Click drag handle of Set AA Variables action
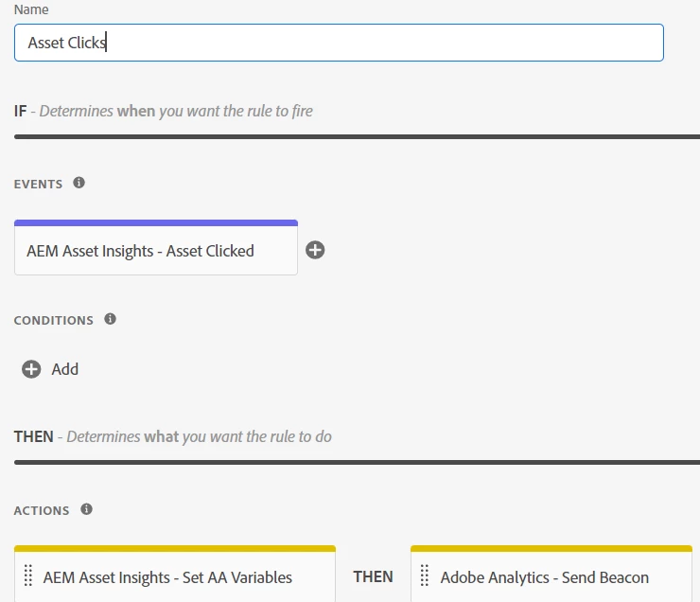 click(x=28, y=575)
